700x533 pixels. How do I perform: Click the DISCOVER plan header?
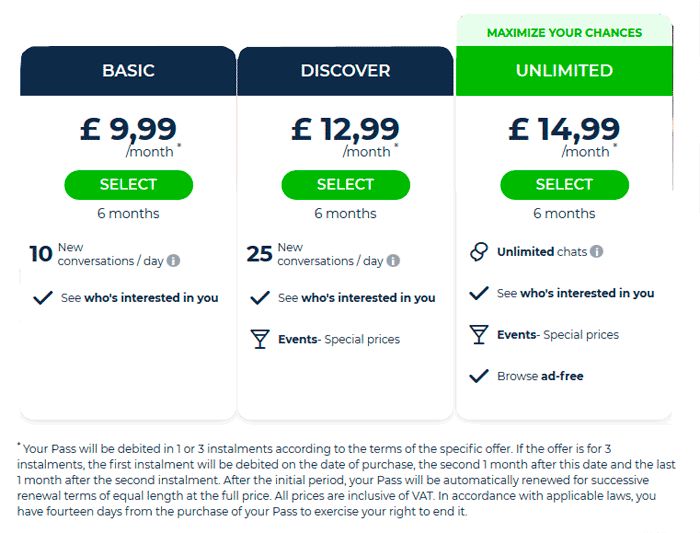346,71
